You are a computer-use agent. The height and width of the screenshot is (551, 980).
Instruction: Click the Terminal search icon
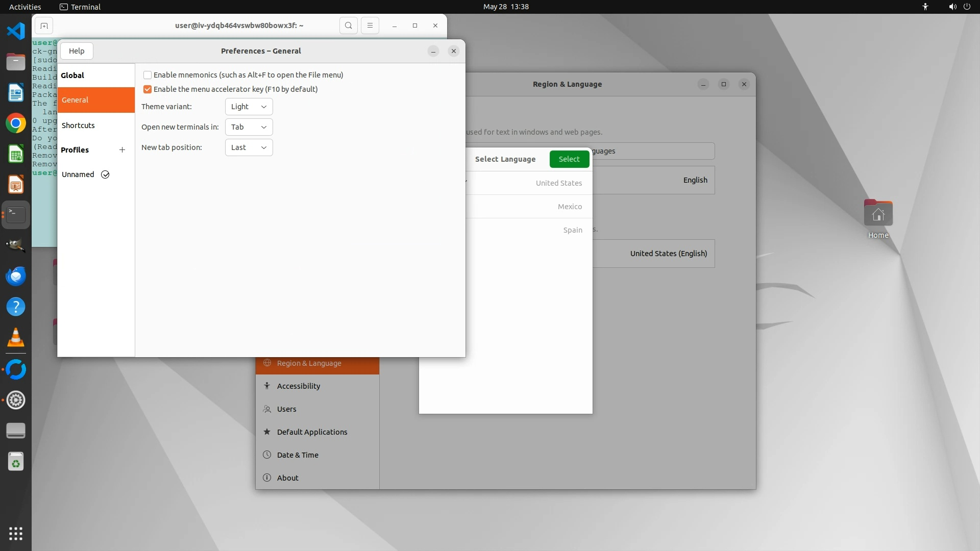click(x=348, y=26)
